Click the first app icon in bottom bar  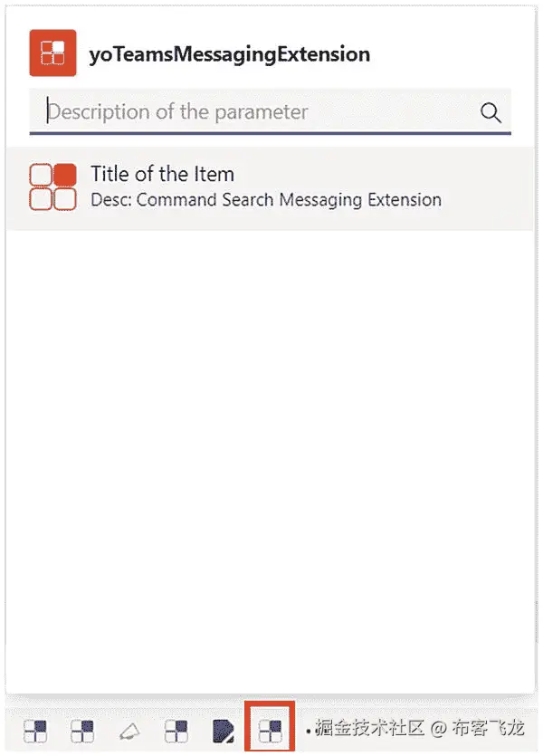pos(35,729)
